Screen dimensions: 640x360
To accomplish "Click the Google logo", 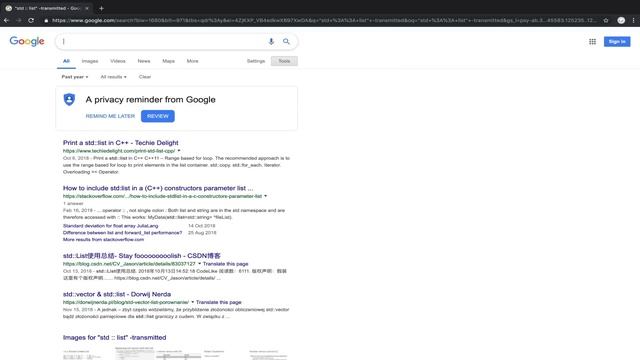I will pos(27,41).
